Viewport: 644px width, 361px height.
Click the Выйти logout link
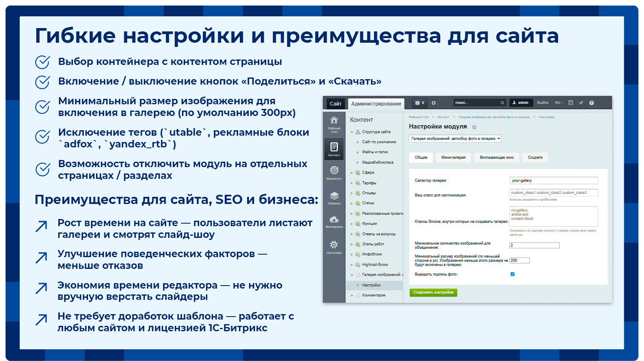543,103
